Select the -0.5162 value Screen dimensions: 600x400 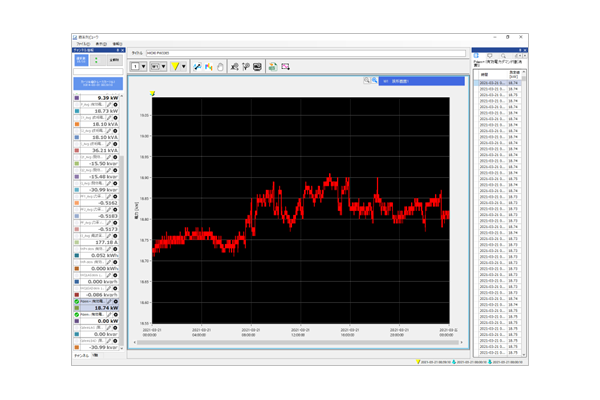pos(108,203)
